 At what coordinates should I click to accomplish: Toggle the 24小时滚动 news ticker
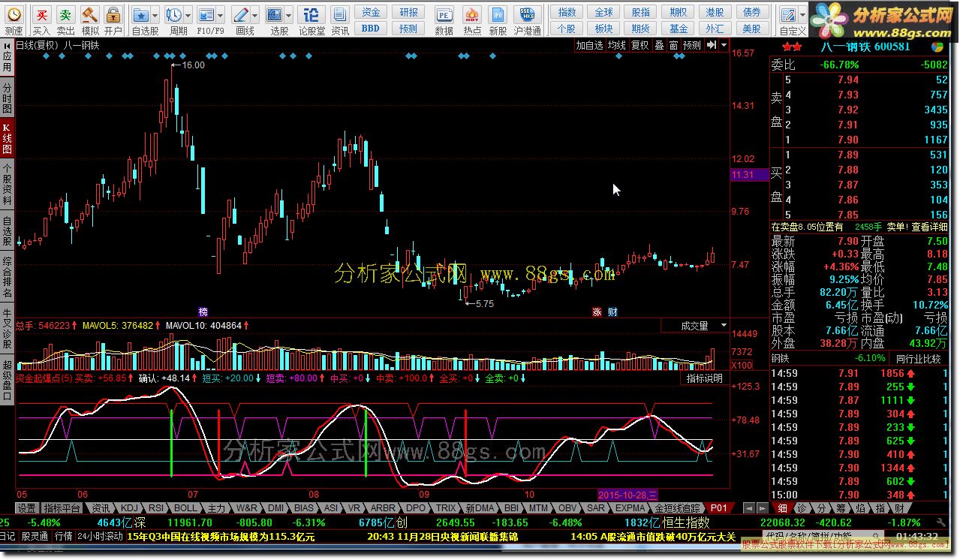click(100, 537)
